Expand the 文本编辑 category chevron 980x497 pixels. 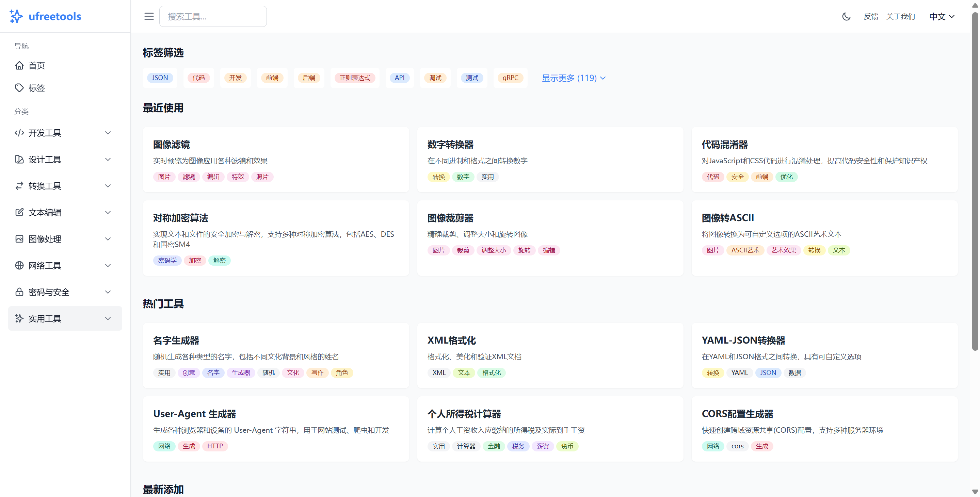[108, 212]
